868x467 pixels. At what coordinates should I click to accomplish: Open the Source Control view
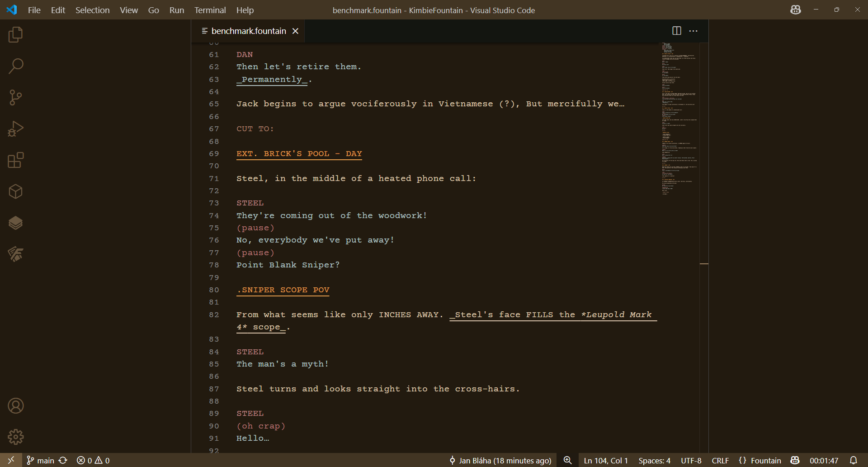pyautogui.click(x=16, y=97)
